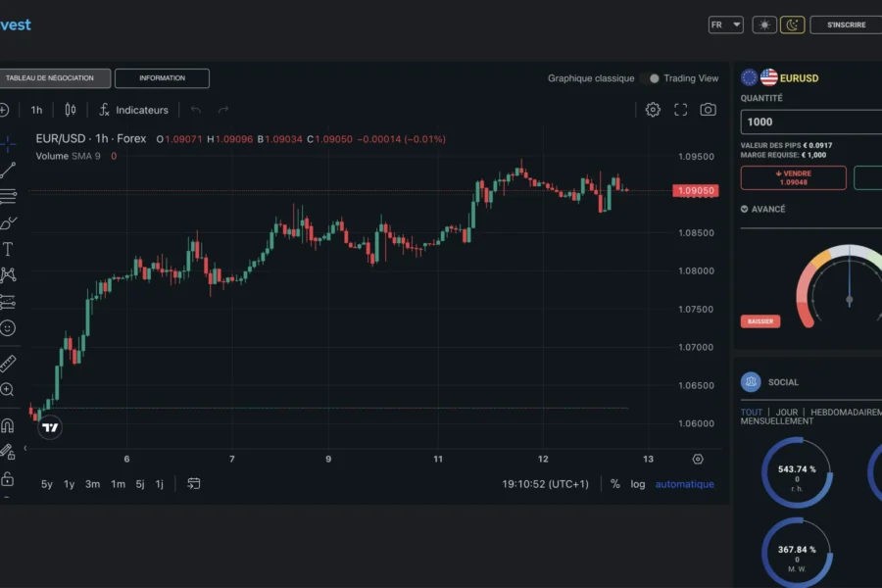Select the Mensuellement social filter
882x588 pixels.
pos(777,420)
